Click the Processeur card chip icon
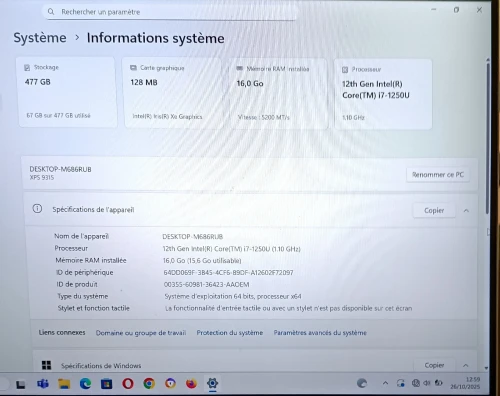500x396 pixels. [345, 70]
